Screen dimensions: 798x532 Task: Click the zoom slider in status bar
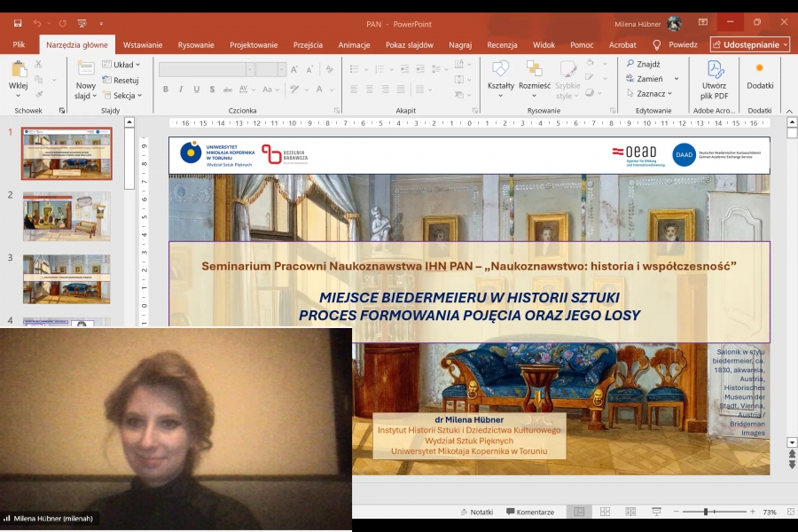(x=707, y=512)
